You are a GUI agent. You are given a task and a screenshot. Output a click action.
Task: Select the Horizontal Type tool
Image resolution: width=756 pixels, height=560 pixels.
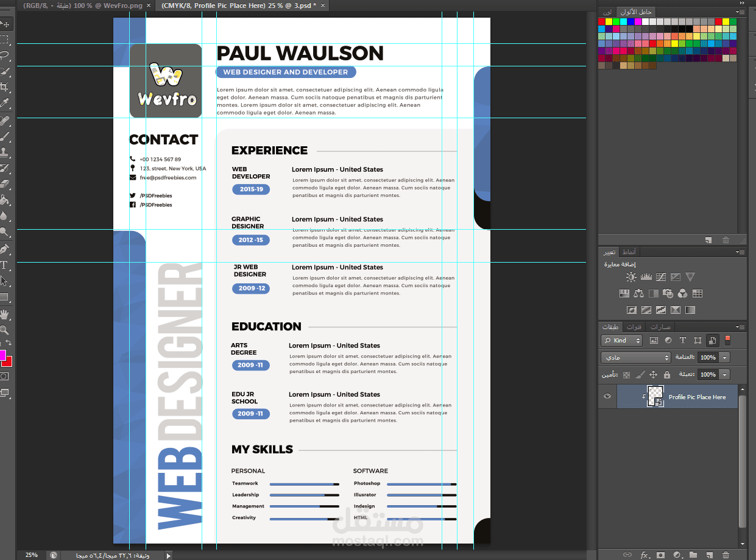(x=5, y=265)
